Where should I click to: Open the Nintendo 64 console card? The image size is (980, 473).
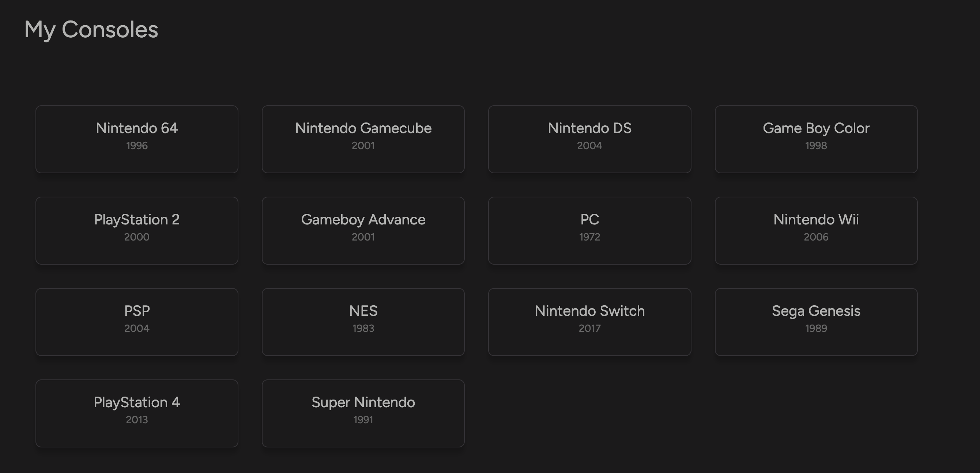[x=137, y=139]
